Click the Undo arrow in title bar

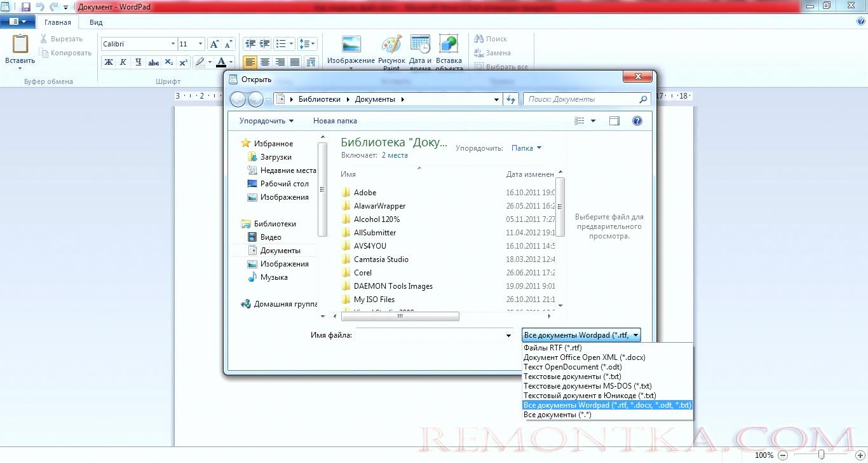click(40, 6)
